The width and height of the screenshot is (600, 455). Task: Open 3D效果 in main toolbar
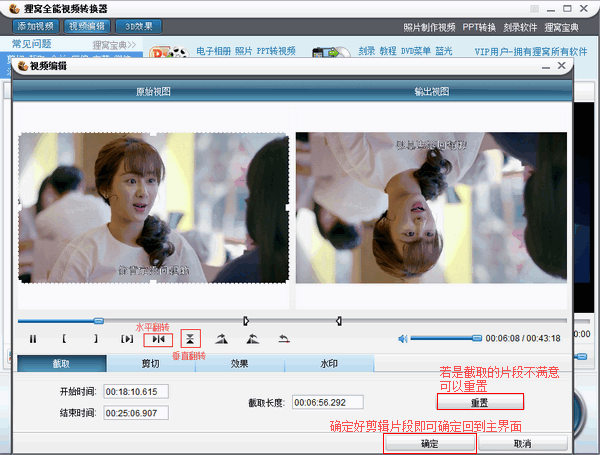tap(139, 26)
